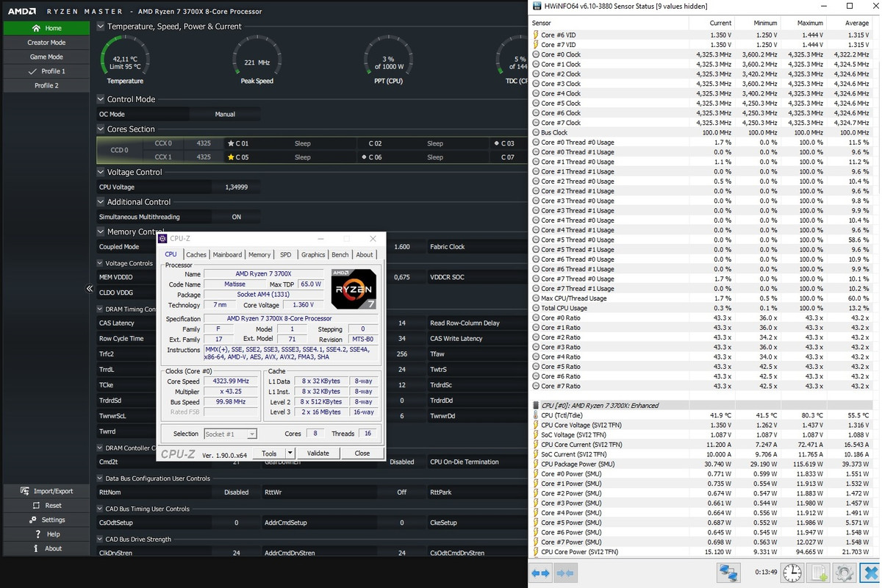Click the Manual OC Mode value
This screenshot has height=588, width=882.
coord(225,114)
